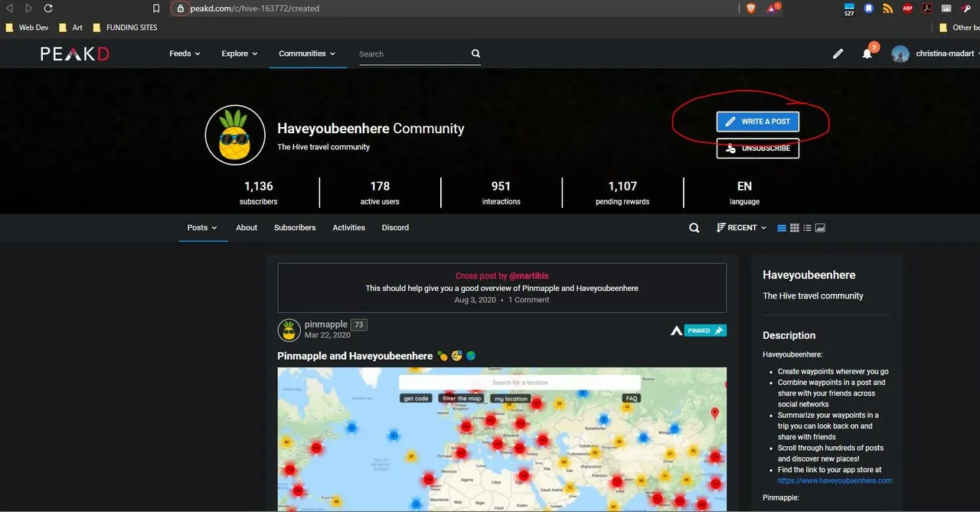Open pinmapple author name link
The height and width of the screenshot is (512, 980).
pyautogui.click(x=326, y=324)
